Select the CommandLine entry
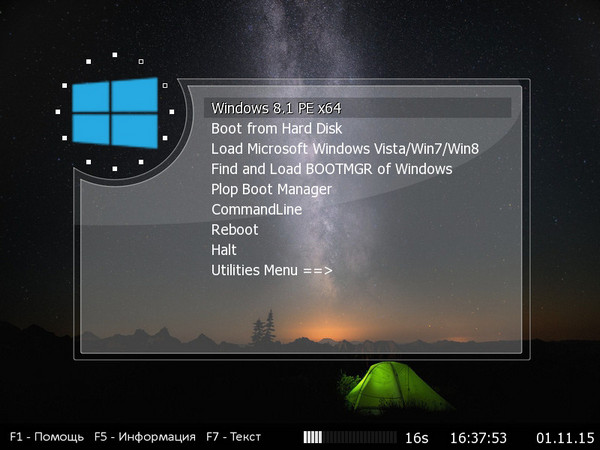 click(256, 210)
